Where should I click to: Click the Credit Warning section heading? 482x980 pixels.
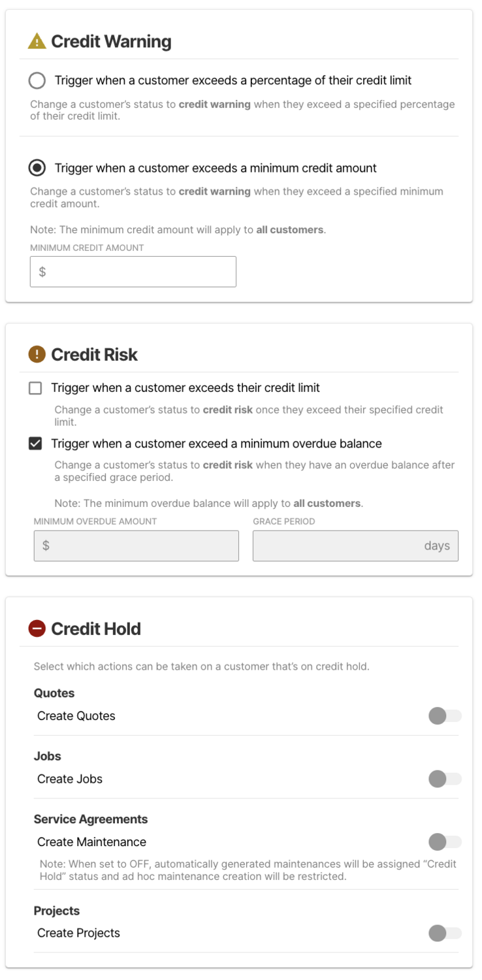pyautogui.click(x=111, y=41)
